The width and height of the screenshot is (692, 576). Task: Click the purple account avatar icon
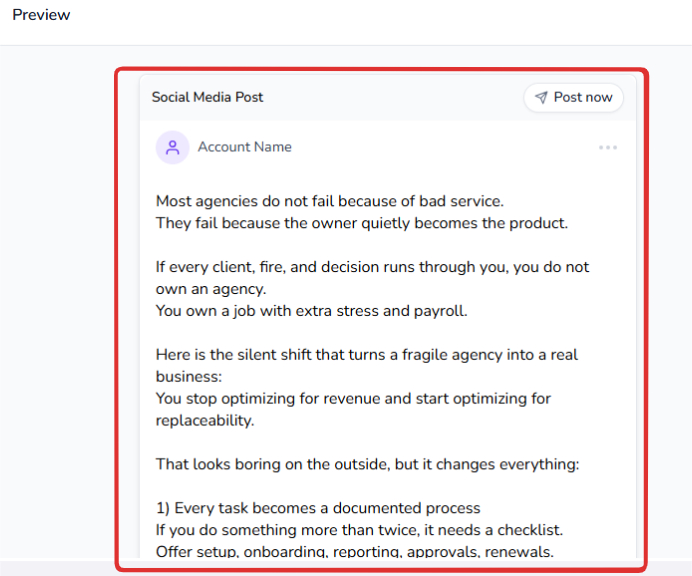click(172, 147)
